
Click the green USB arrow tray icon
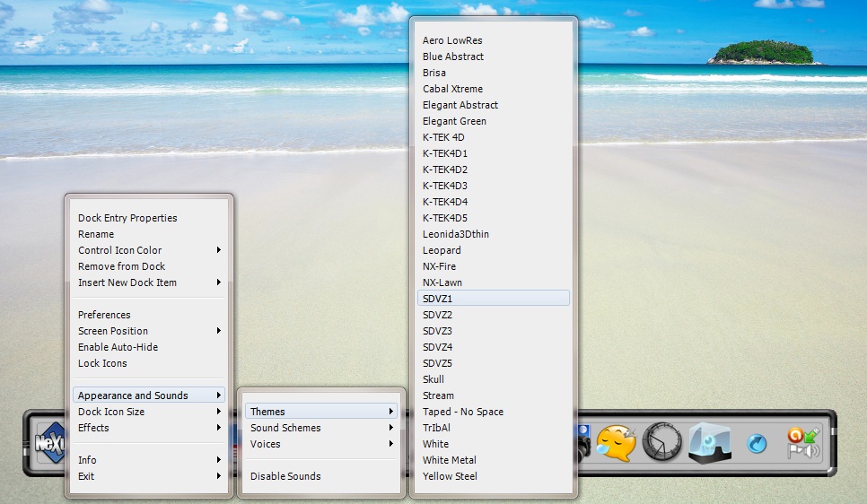[x=811, y=434]
